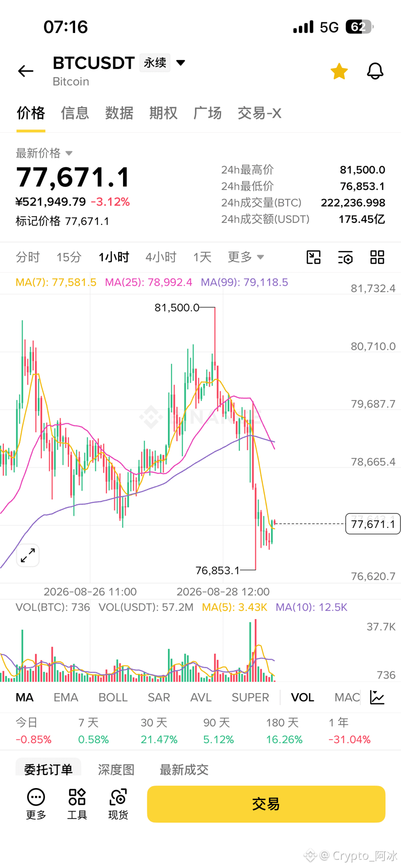The height and width of the screenshot is (868, 401).
Task: Select the 1天 chart interval
Action: tap(202, 257)
